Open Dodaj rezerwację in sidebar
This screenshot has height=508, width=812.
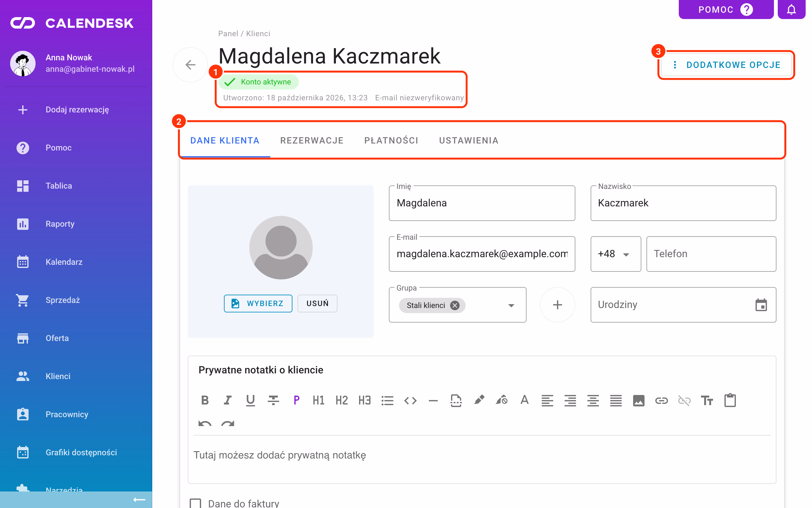point(76,110)
